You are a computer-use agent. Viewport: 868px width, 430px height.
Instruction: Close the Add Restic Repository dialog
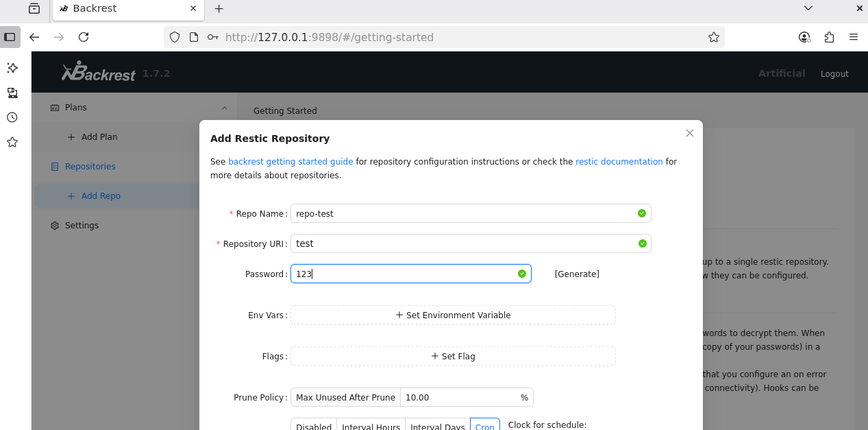coord(690,133)
